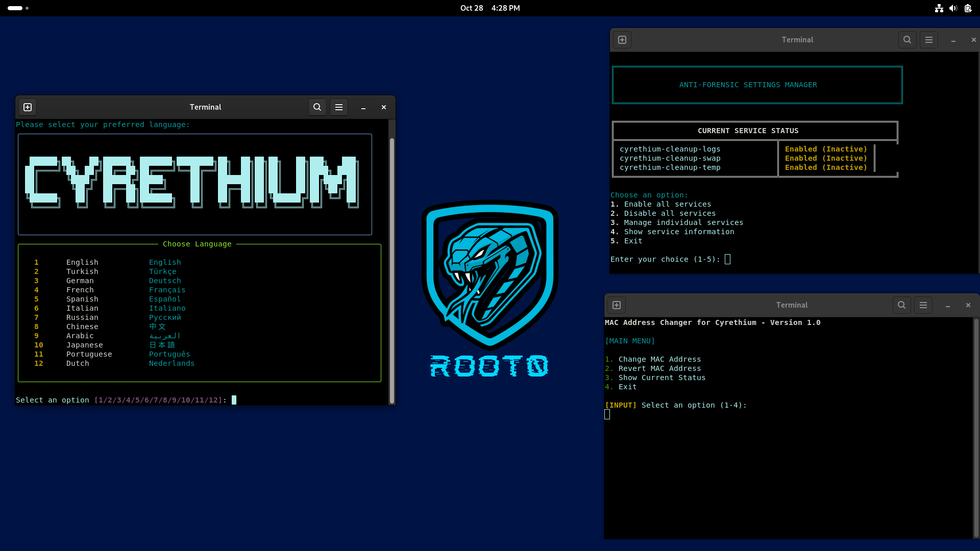This screenshot has height=551, width=980.
Task: Open the hamburger menu of the language Terminal
Action: 338,107
